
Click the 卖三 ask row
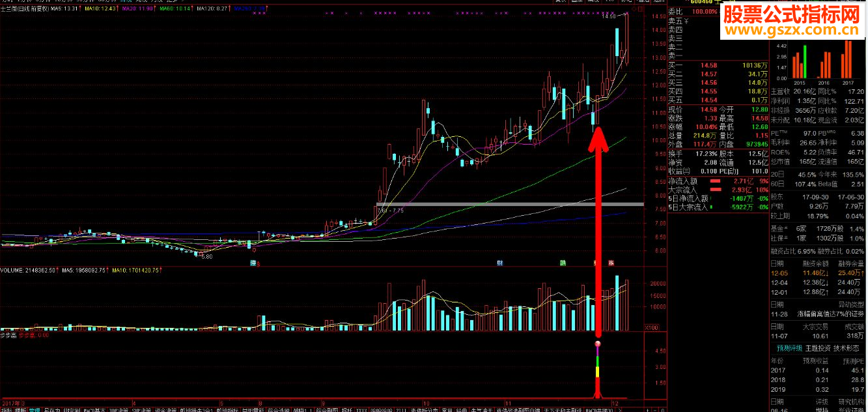tap(718, 38)
